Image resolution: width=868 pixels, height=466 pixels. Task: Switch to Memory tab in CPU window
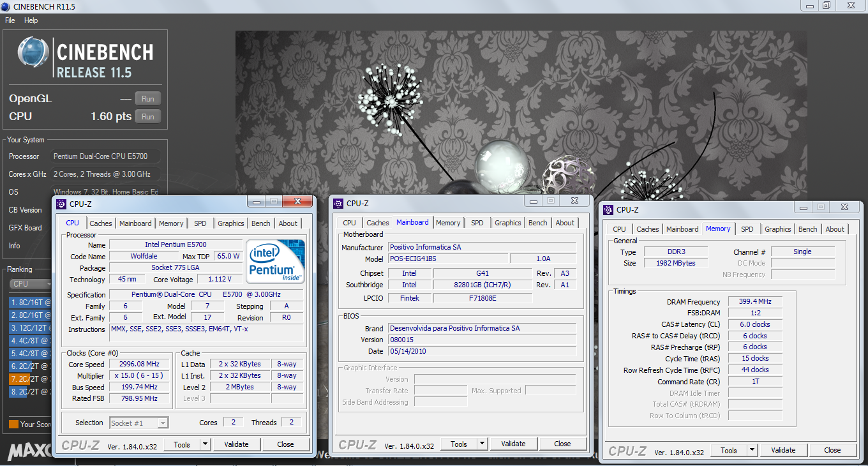pyautogui.click(x=171, y=223)
